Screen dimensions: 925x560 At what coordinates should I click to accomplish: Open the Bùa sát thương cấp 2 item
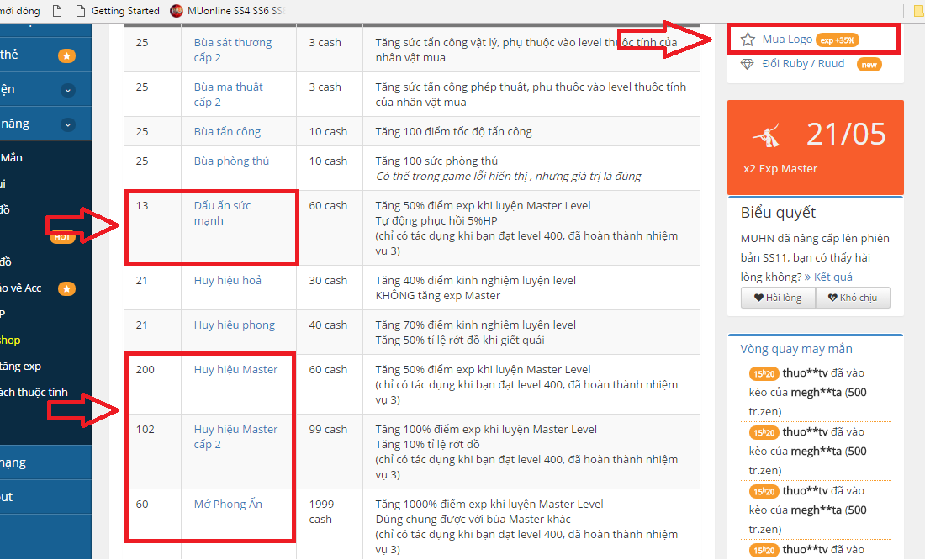click(233, 50)
